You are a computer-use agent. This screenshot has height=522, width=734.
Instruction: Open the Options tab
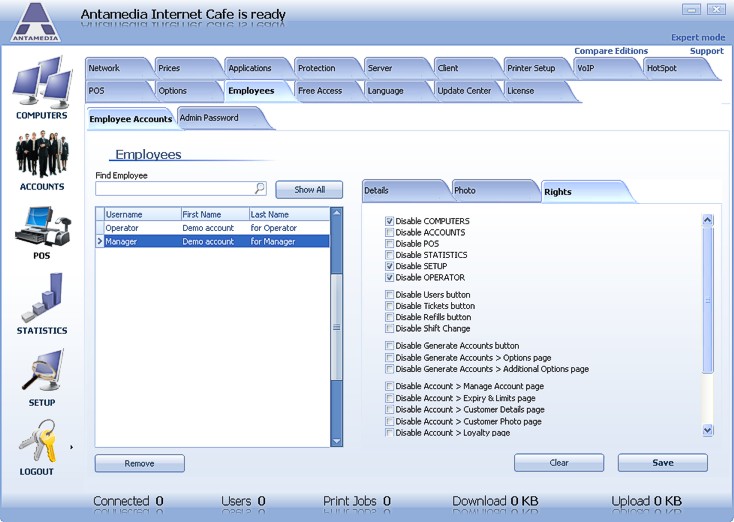[187, 91]
